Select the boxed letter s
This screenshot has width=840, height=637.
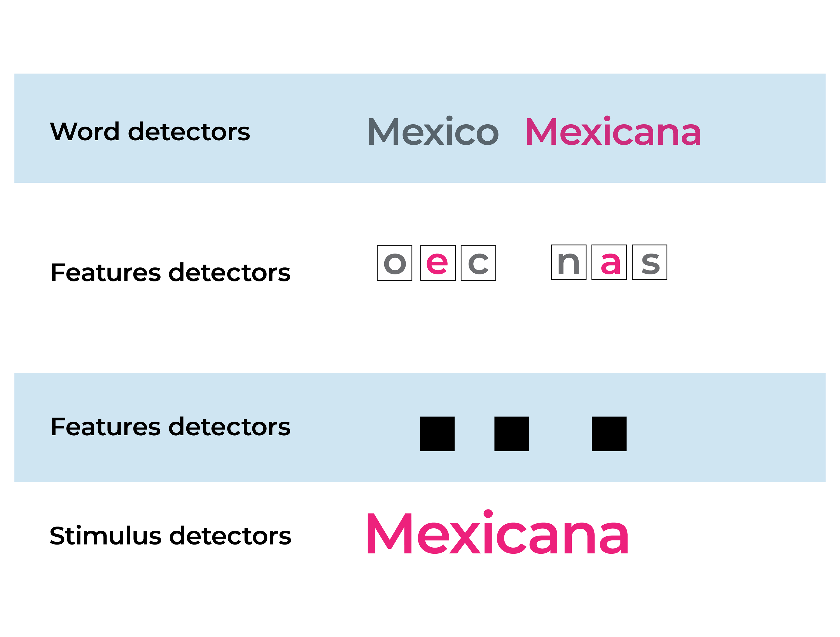pos(650,262)
